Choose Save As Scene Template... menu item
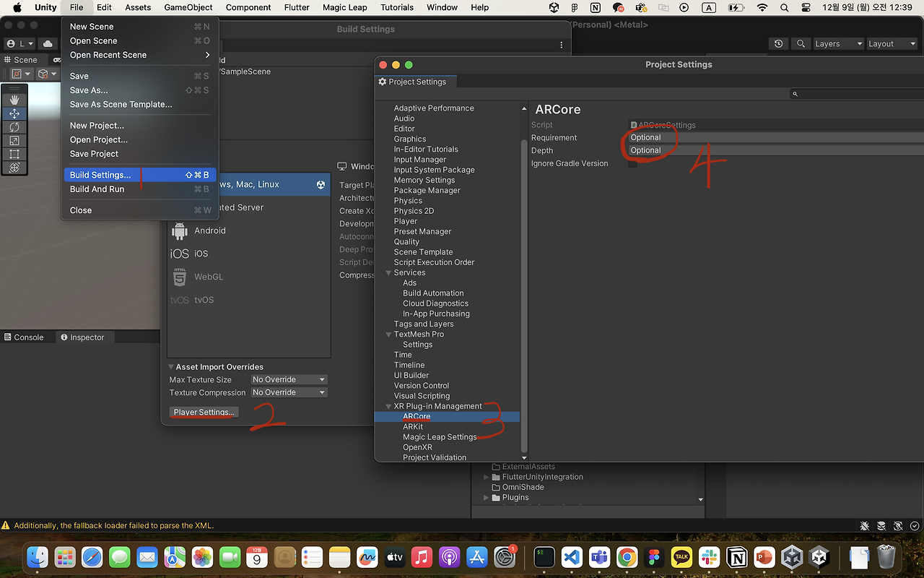924x578 pixels. pyautogui.click(x=139, y=104)
